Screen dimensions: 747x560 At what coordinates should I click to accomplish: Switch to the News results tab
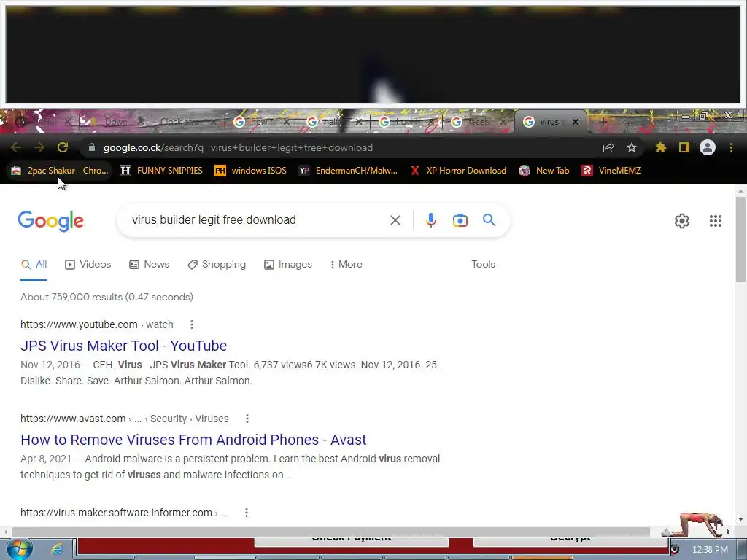(x=149, y=264)
